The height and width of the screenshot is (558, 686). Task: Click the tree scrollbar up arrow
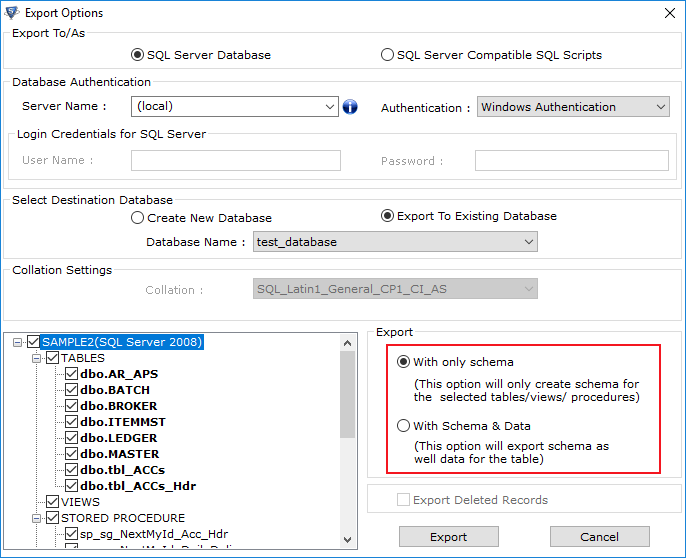pos(348,343)
